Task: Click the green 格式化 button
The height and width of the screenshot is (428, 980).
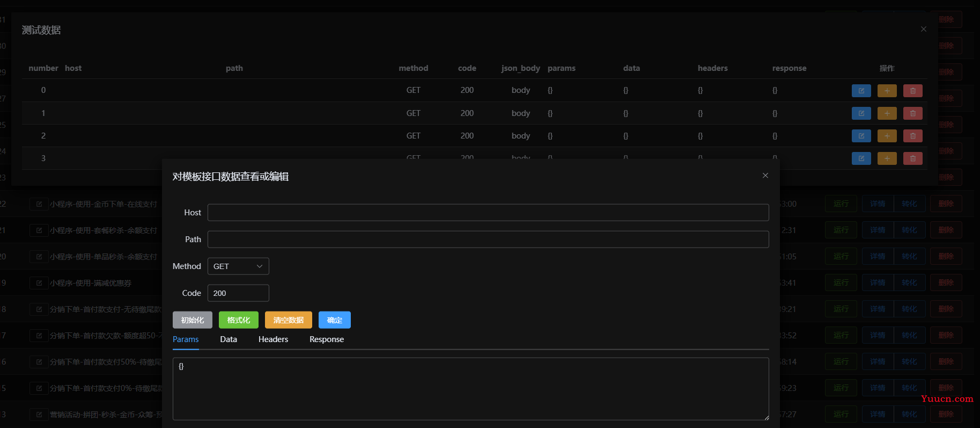Action: point(239,320)
